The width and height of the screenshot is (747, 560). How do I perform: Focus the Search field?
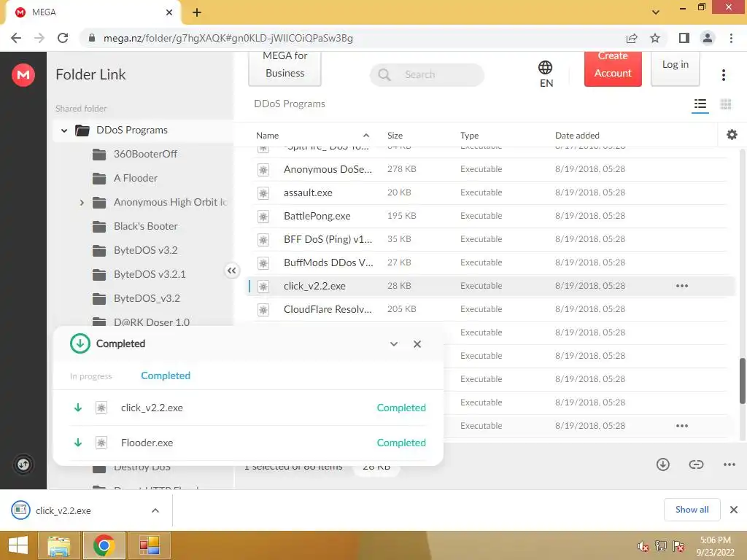point(427,75)
